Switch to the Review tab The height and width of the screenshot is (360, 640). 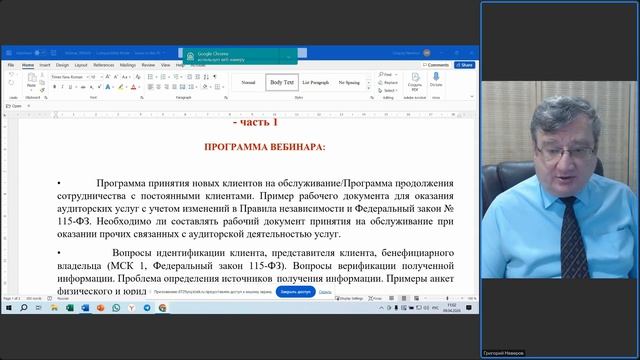tap(148, 65)
